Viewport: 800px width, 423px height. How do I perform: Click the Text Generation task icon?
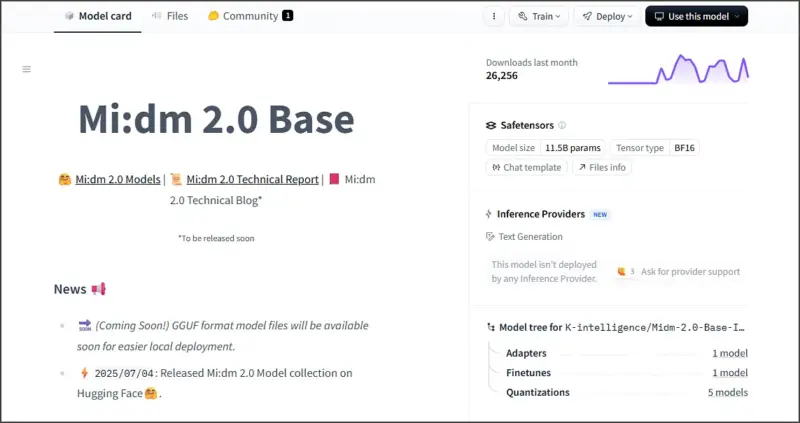(490, 237)
